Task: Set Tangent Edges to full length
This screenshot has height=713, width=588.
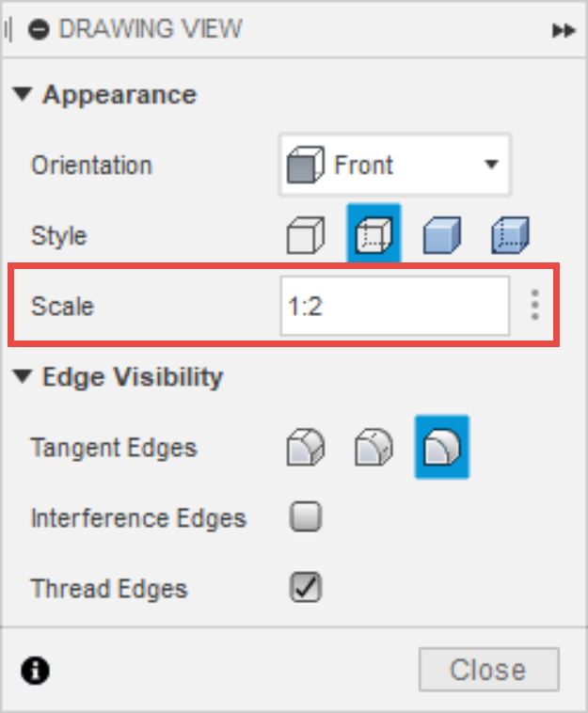Action: [x=305, y=448]
